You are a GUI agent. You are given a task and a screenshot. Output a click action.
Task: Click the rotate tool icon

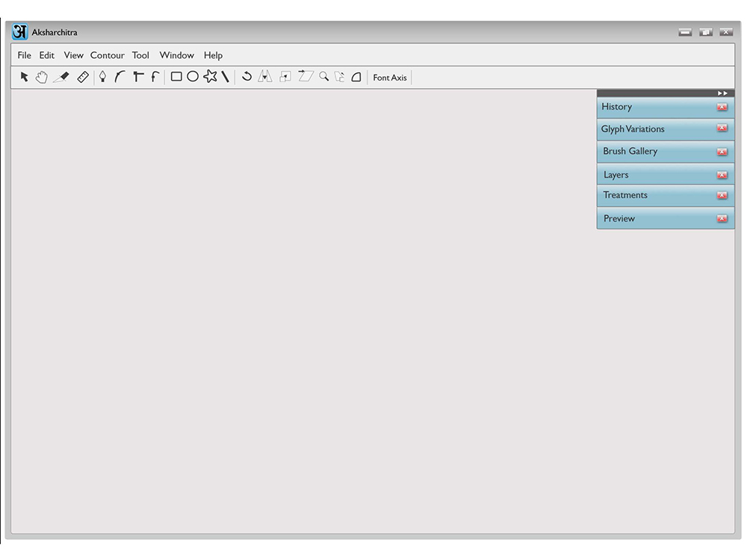[x=247, y=76]
